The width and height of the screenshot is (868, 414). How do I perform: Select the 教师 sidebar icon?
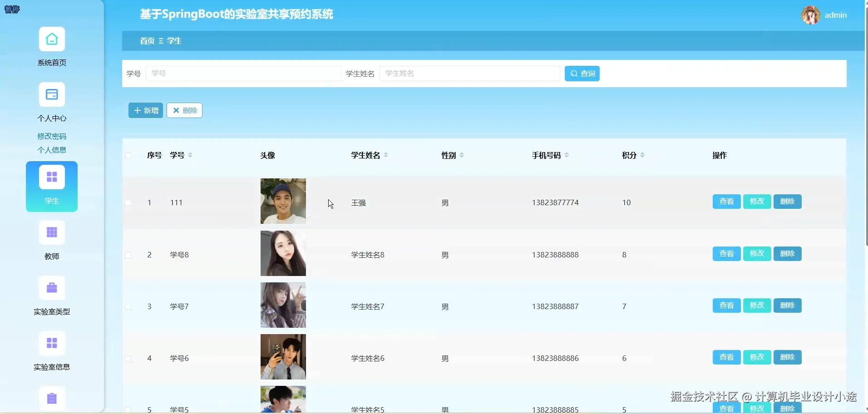tap(51, 232)
